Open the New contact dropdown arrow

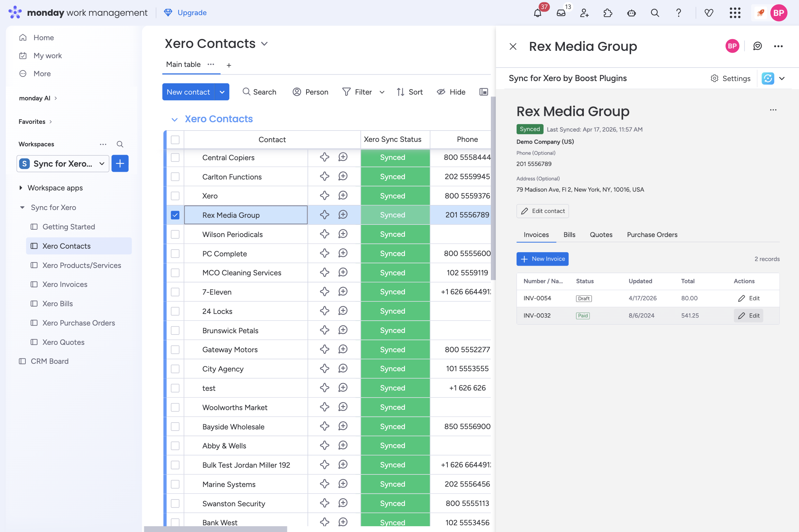(x=222, y=92)
